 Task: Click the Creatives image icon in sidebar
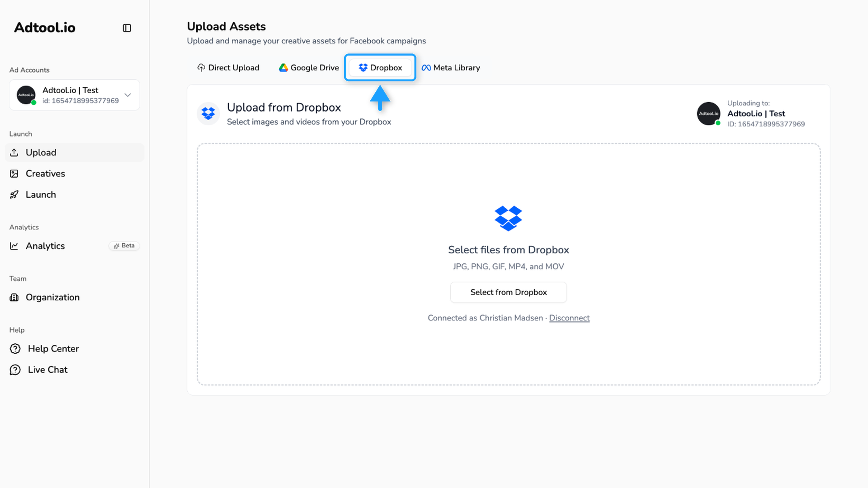pos(14,174)
